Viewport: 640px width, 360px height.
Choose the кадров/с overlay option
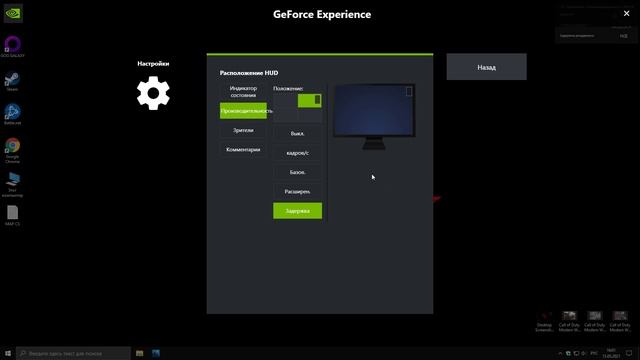tap(298, 153)
